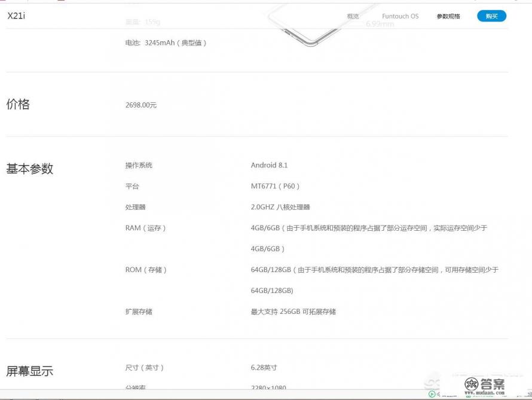Click the 2698.00元 price text
This screenshot has width=532, height=400.
pos(141,105)
